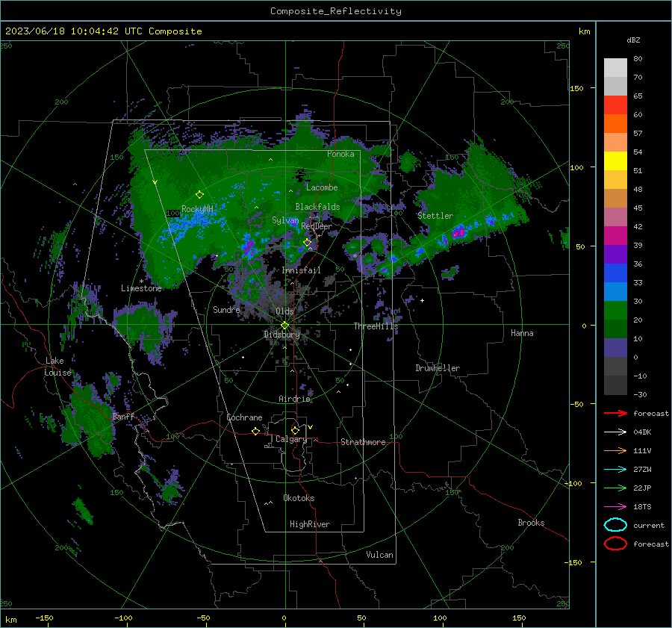Click the -150 tick on bottom axis
672x628 pixels.
(44, 618)
